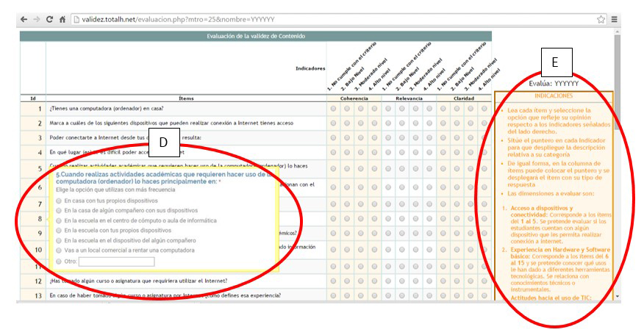The height and width of the screenshot is (335, 644).
Task: Click item 2 'Marca a cuáles de los siguientes' text
Action: tap(171, 123)
